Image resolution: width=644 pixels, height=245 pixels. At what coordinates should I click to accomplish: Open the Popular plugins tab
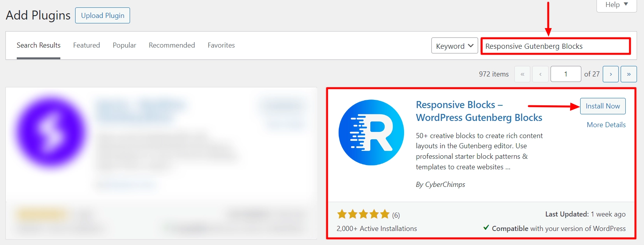(x=125, y=45)
